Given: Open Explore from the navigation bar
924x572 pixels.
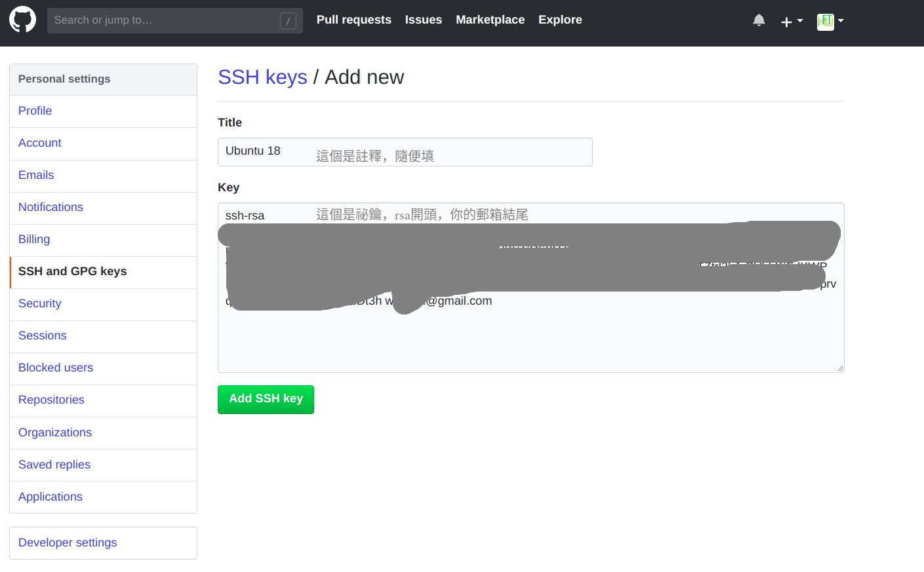Looking at the screenshot, I should (559, 20).
